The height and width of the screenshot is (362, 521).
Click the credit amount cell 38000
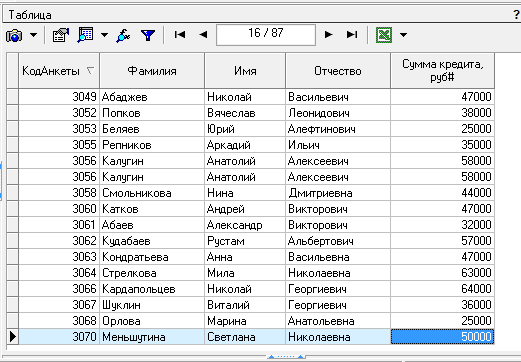tap(442, 113)
